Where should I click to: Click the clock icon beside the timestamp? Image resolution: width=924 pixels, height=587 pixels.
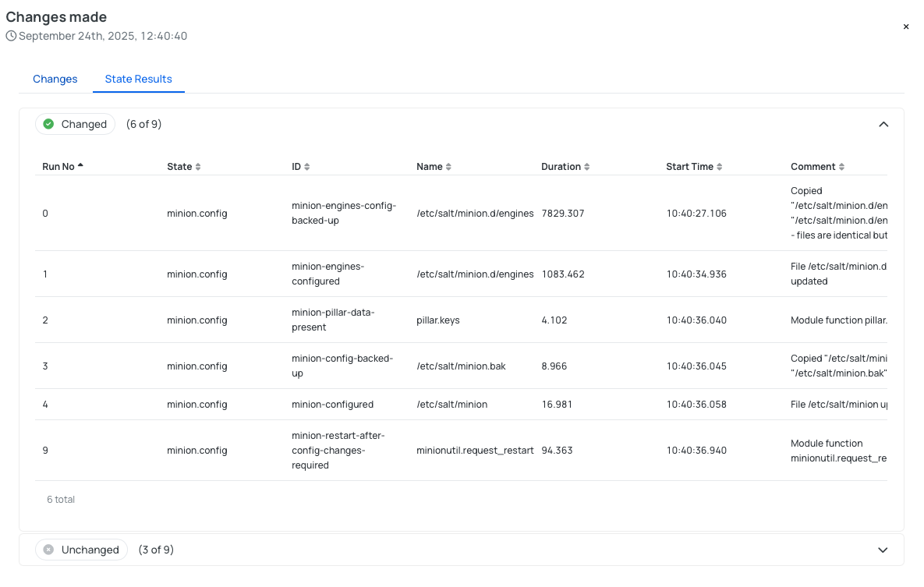point(11,36)
